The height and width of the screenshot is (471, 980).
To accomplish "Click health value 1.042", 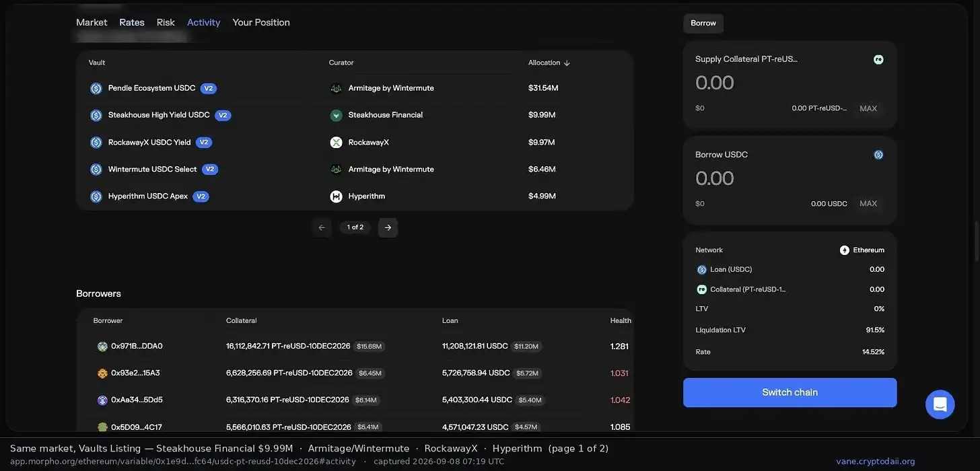I will 620,400.
